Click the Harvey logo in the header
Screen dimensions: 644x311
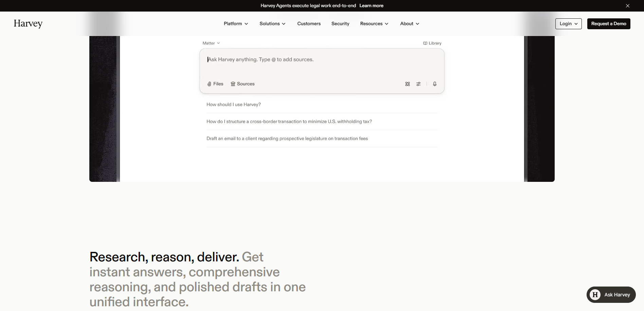28,23
